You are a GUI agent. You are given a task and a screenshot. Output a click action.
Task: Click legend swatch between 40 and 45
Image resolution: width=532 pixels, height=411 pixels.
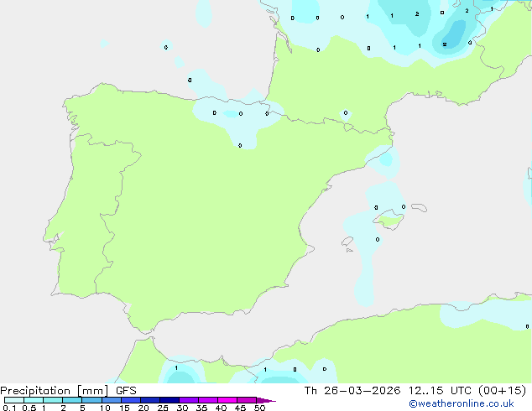(227, 400)
